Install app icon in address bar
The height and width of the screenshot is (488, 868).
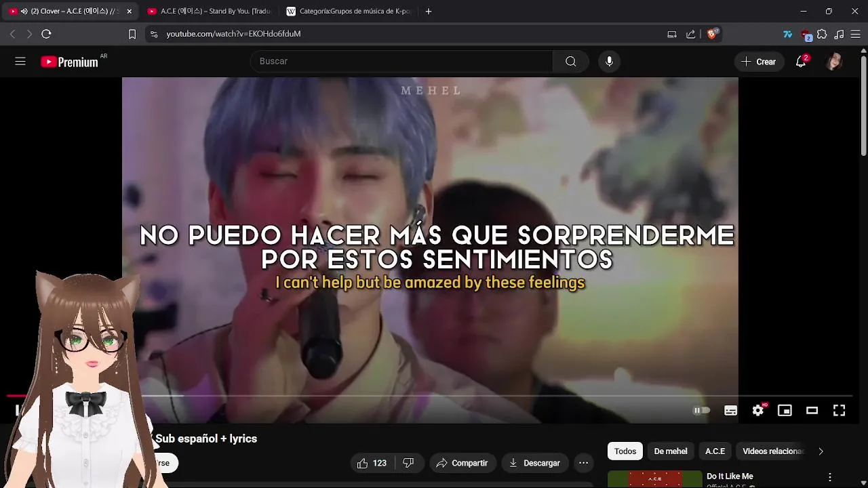tap(672, 34)
